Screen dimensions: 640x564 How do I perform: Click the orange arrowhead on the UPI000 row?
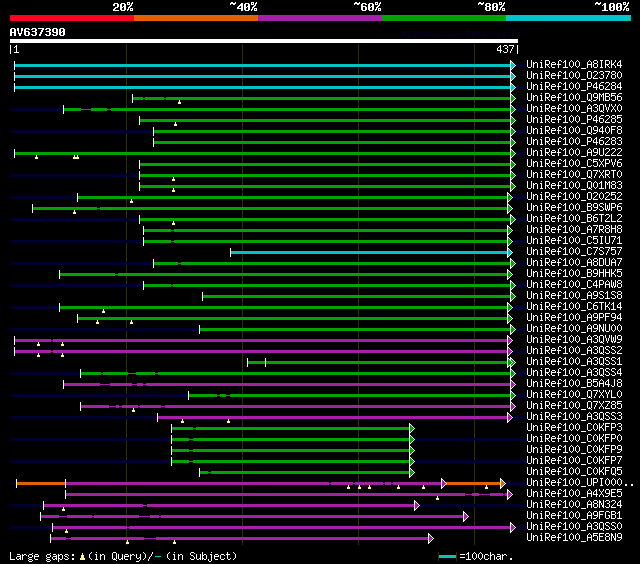503,483
